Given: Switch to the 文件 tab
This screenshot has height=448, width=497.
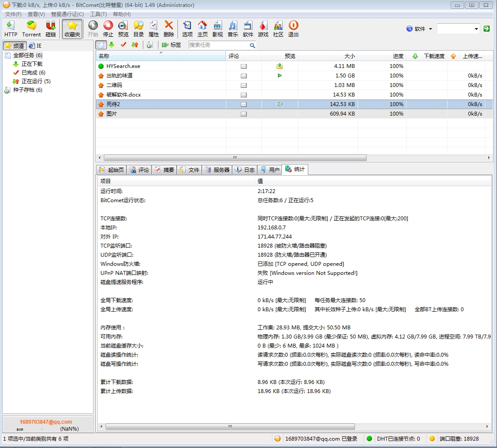Looking at the screenshot, I should click(x=190, y=170).
